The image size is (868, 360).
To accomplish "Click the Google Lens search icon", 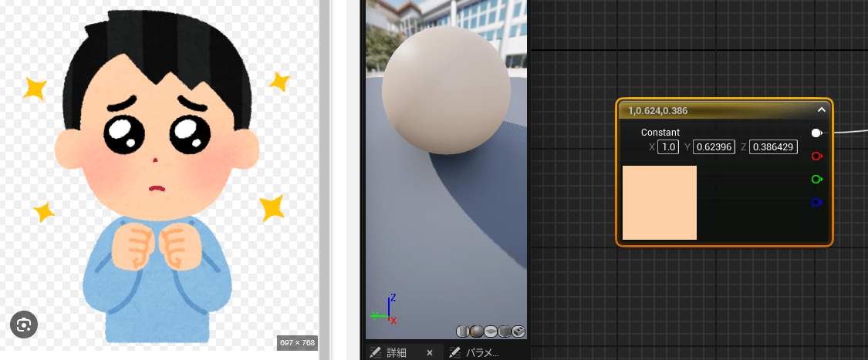I will pyautogui.click(x=23, y=325).
